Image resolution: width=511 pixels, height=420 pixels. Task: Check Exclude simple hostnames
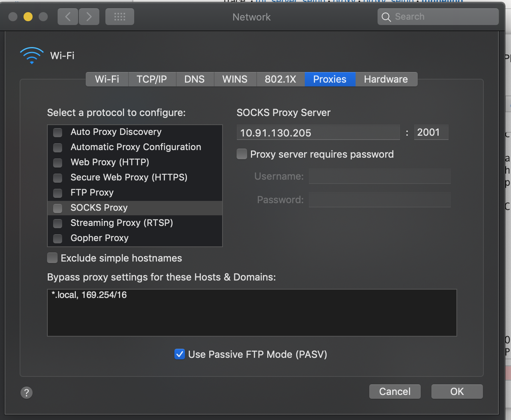[x=52, y=258]
